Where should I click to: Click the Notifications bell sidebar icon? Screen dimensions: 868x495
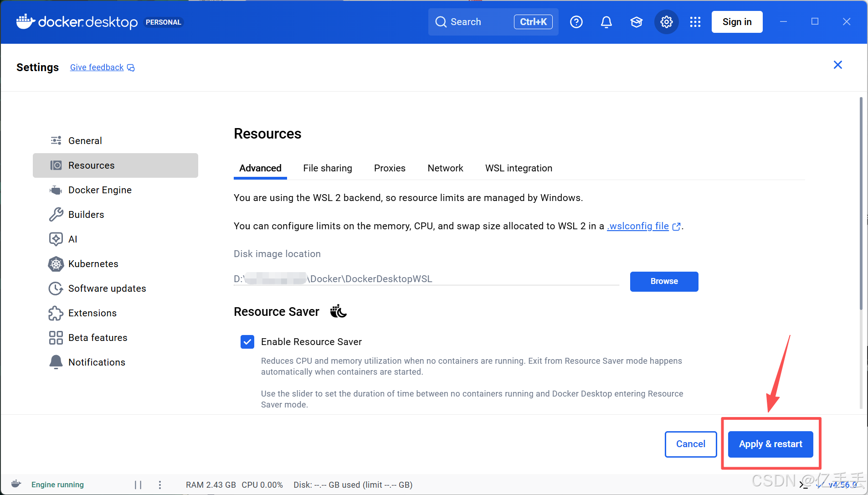56,362
